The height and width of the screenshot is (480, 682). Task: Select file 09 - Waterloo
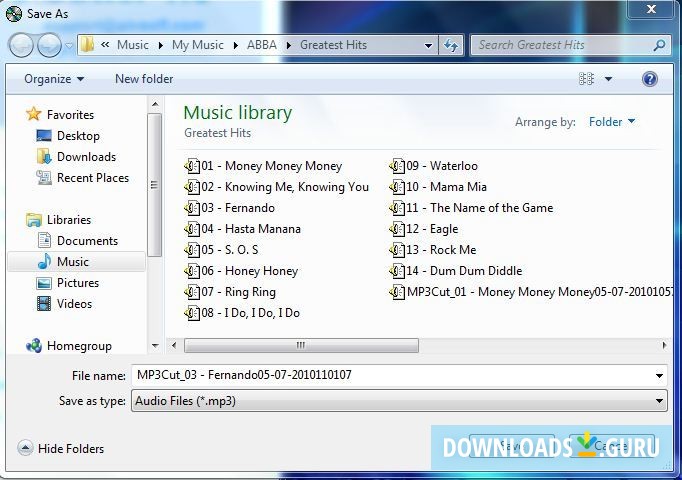(434, 166)
